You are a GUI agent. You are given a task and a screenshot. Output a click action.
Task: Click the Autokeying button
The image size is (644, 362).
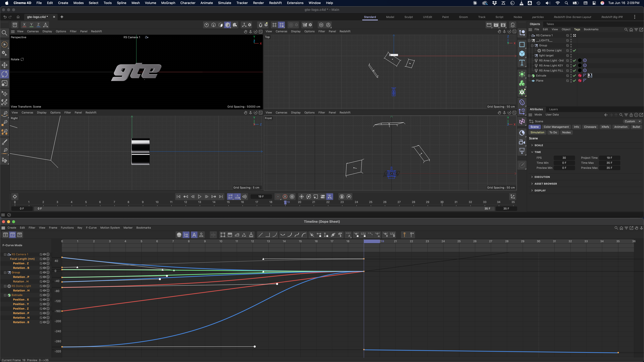[285, 197]
